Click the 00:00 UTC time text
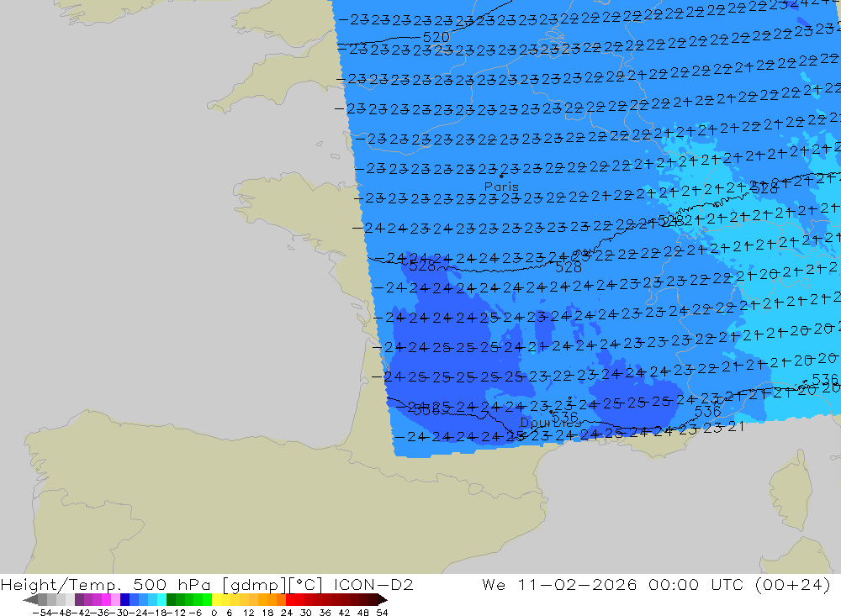The height and width of the screenshot is (616, 841). [x=696, y=584]
